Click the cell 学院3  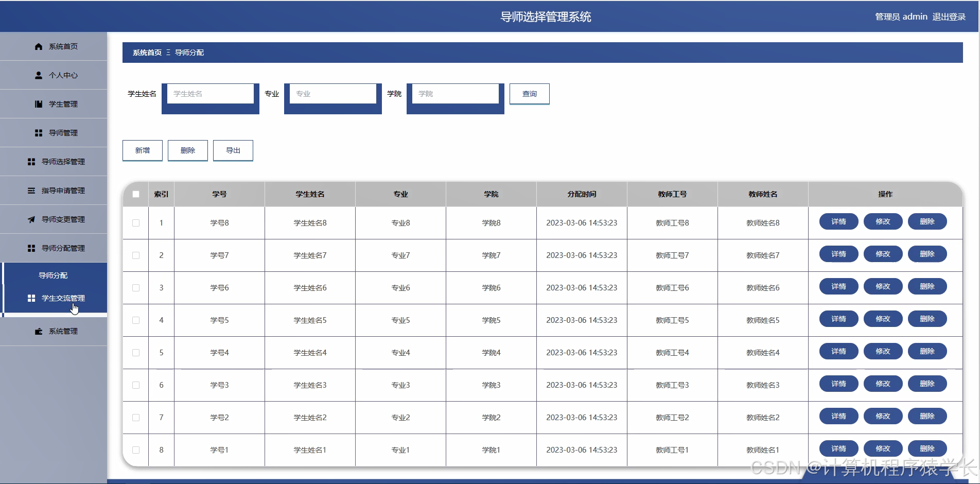[491, 385]
